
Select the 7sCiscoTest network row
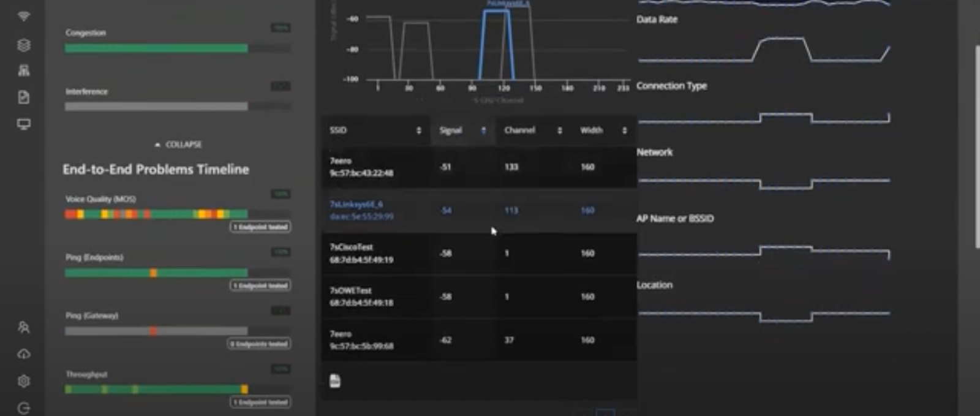361,253
